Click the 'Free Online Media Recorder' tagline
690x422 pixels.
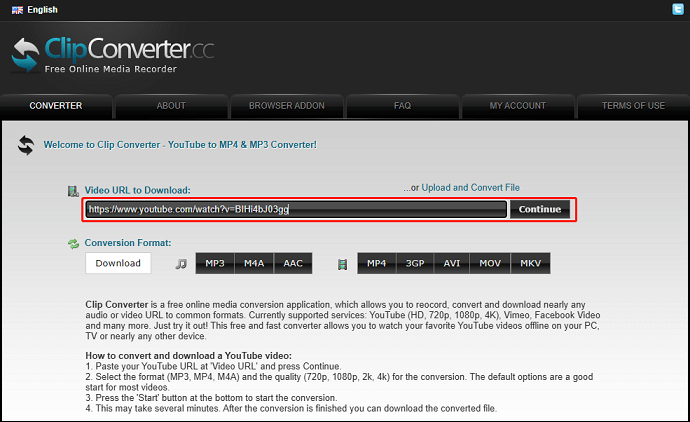pyautogui.click(x=110, y=69)
